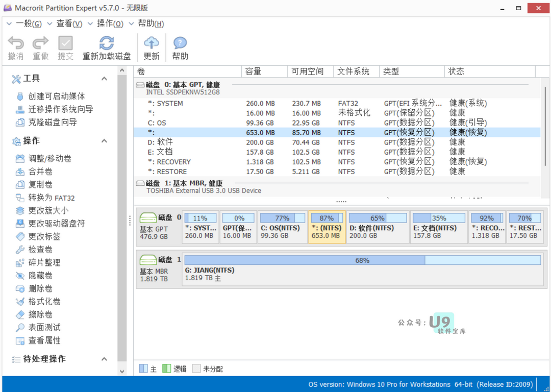Choose 更改簇大小 operation
The image size is (551, 392).
(42, 211)
